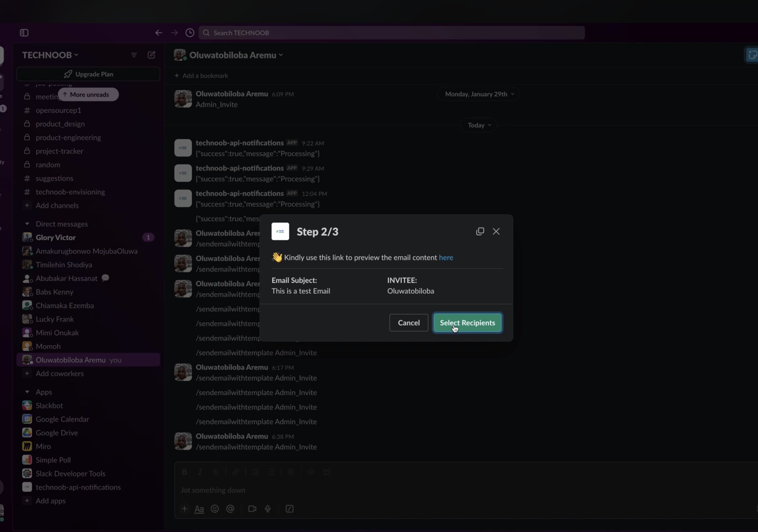
Task: Open the opensourcep1 channel
Action: pyautogui.click(x=58, y=110)
